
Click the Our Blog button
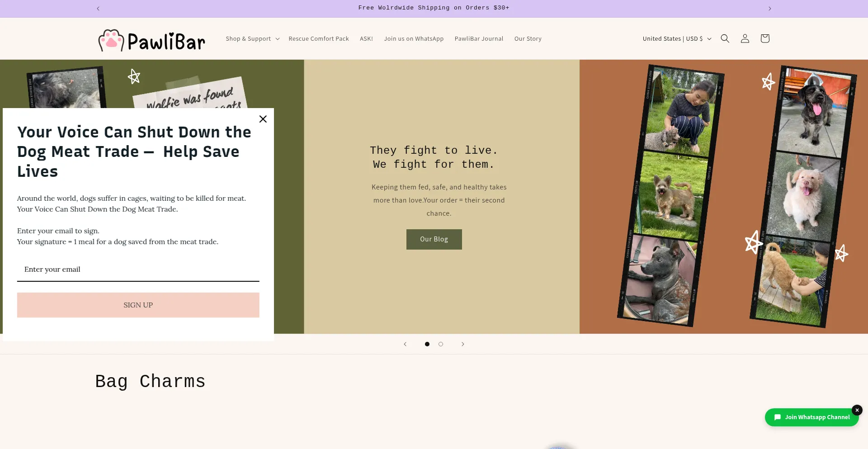pyautogui.click(x=434, y=239)
